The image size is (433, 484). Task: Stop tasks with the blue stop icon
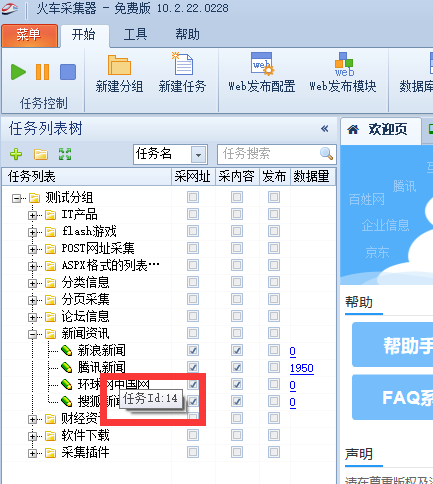click(x=68, y=72)
